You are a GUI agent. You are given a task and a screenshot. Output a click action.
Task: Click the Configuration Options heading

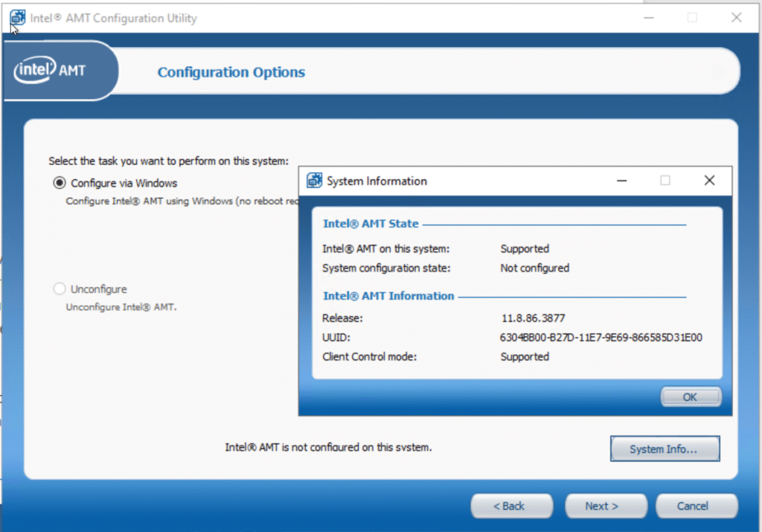231,72
